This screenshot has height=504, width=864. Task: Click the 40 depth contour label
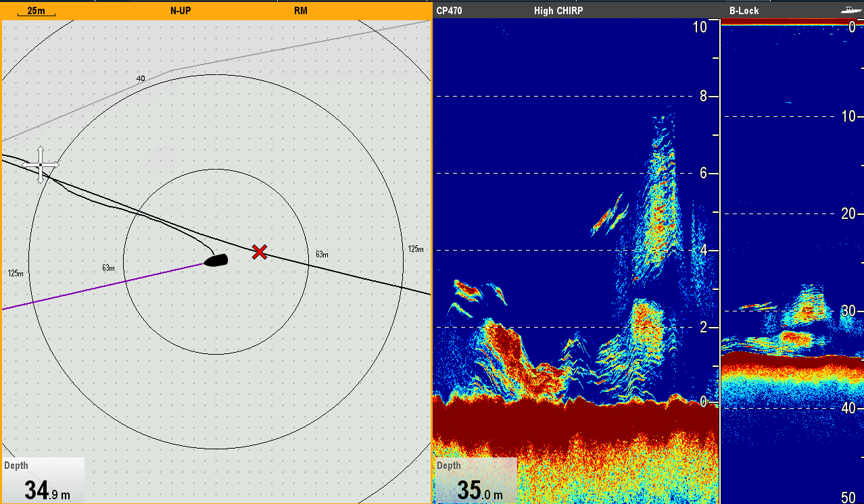click(x=141, y=78)
